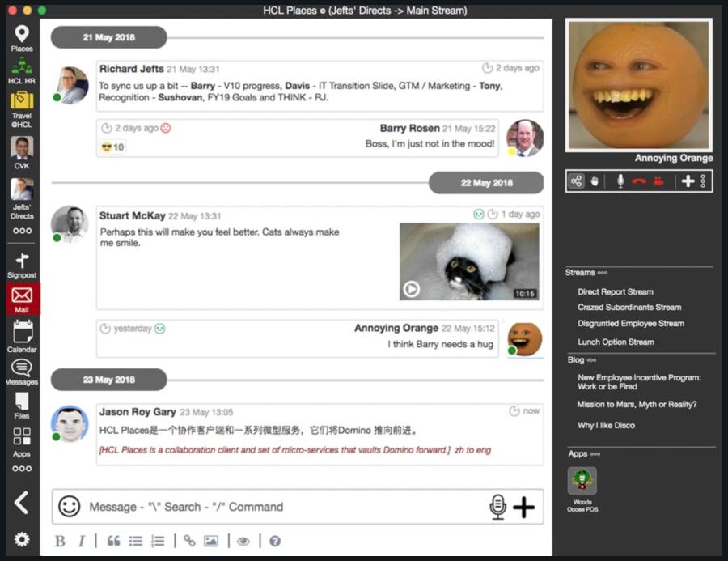This screenshot has height=561, width=728.
Task: Open the emoji picker in message box
Action: tap(70, 506)
